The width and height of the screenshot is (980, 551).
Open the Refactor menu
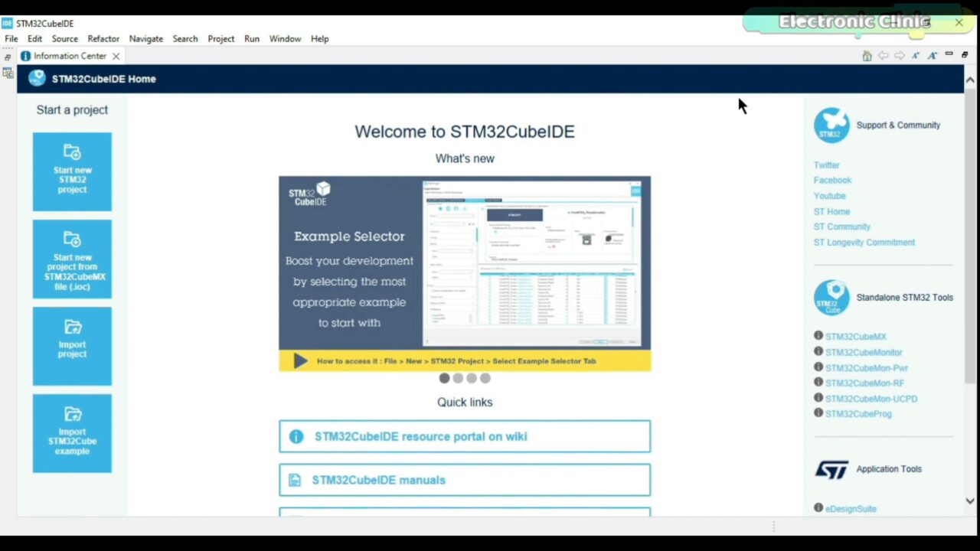pos(103,38)
